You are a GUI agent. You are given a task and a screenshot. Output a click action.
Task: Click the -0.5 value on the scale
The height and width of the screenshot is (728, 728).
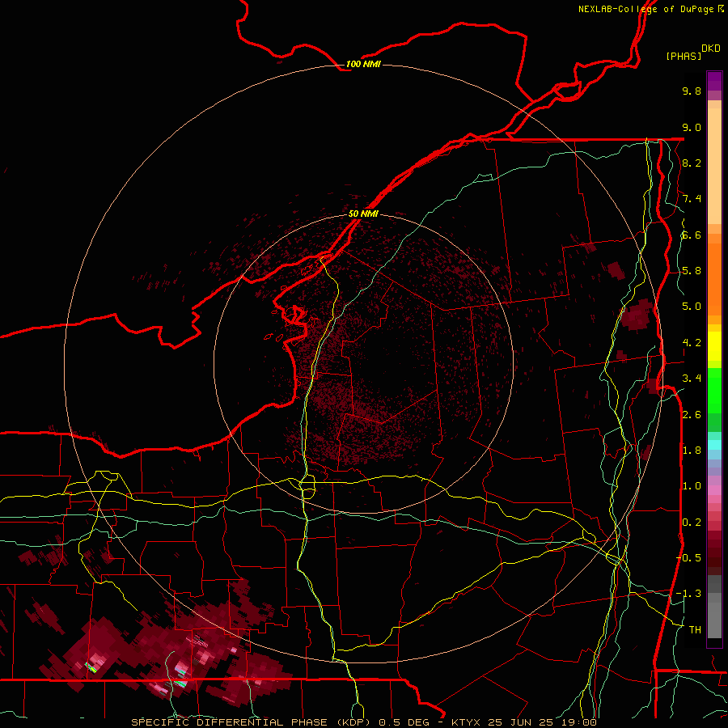[x=688, y=557]
